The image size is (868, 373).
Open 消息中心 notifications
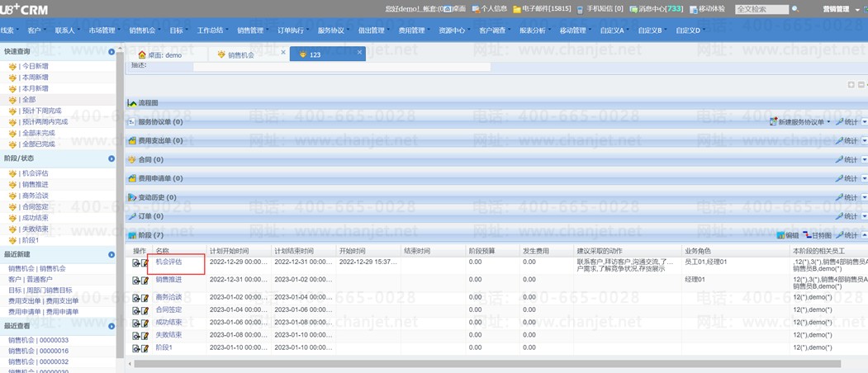pyautogui.click(x=655, y=9)
